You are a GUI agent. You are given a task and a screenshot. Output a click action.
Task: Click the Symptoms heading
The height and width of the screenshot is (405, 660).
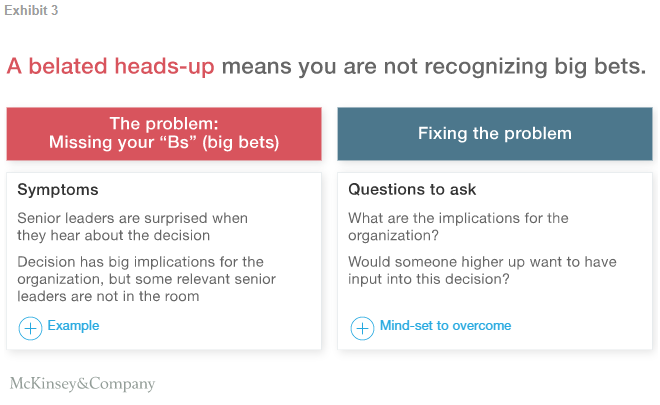[58, 189]
